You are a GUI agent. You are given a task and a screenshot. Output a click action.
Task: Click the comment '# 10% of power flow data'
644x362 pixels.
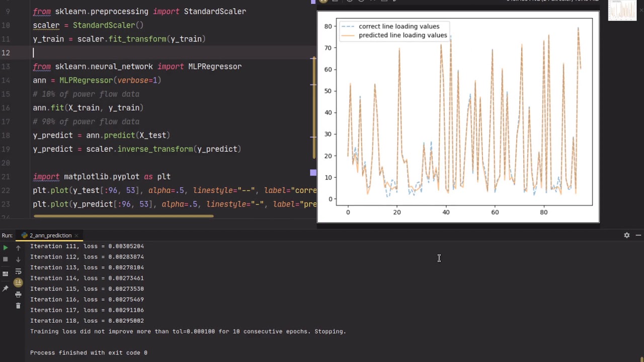(x=86, y=94)
